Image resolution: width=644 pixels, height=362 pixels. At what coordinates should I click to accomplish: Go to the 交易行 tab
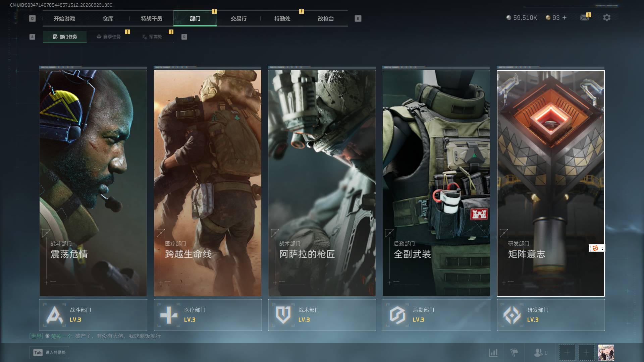point(239,18)
